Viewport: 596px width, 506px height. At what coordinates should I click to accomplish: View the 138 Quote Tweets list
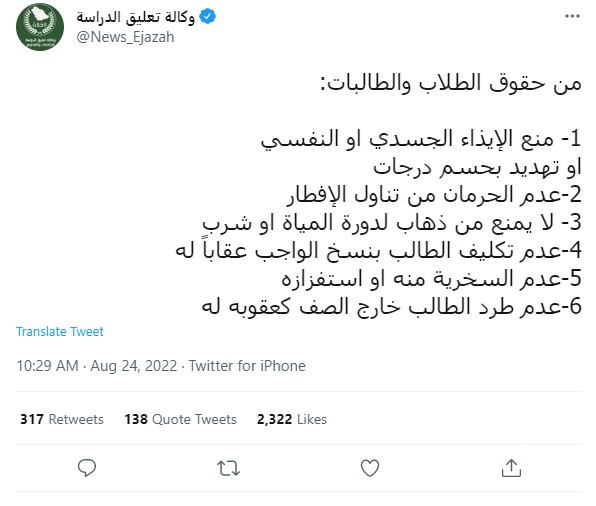click(181, 419)
